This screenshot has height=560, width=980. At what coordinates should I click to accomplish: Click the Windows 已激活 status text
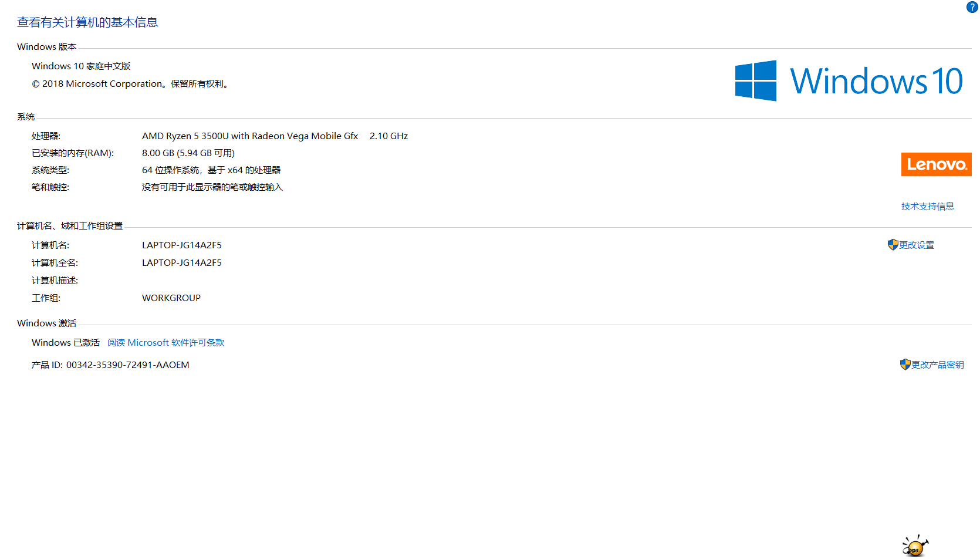66,342
